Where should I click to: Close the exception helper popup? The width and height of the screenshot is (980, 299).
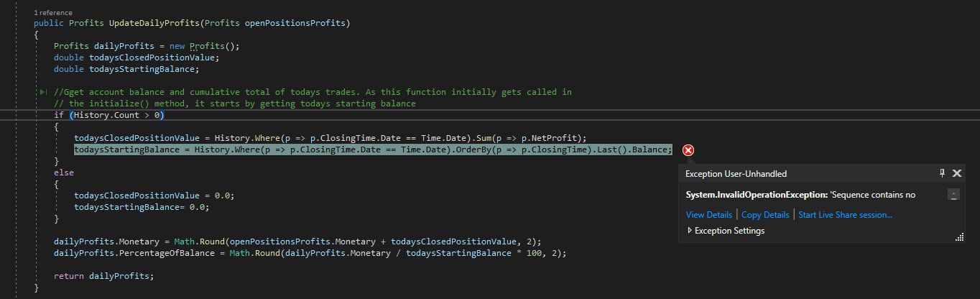point(957,173)
